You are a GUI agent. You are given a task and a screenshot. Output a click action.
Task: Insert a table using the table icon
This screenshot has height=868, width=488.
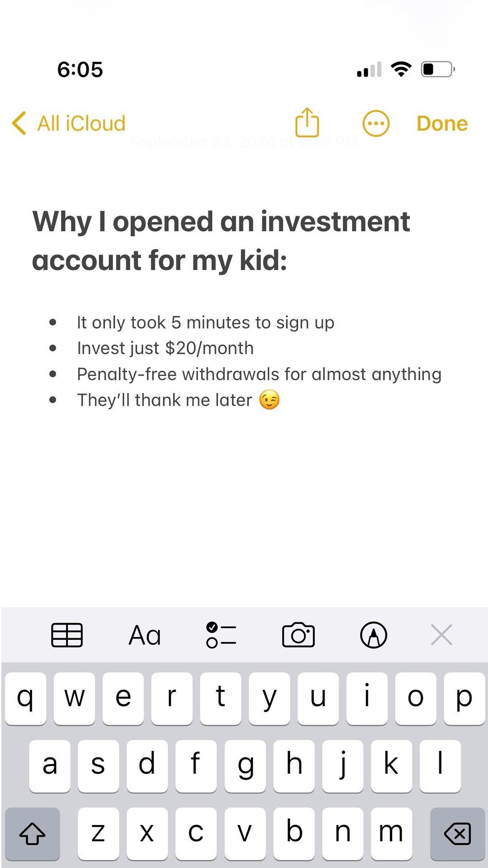coord(67,635)
